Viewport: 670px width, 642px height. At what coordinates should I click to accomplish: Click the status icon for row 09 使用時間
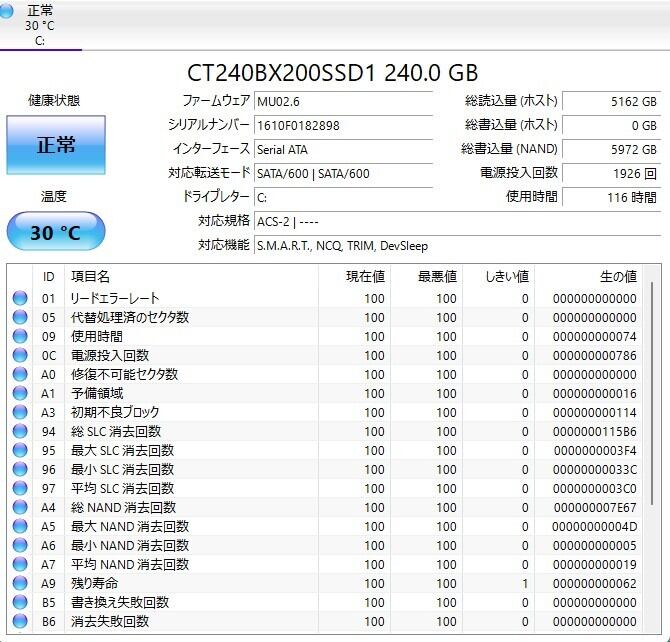(x=20, y=336)
